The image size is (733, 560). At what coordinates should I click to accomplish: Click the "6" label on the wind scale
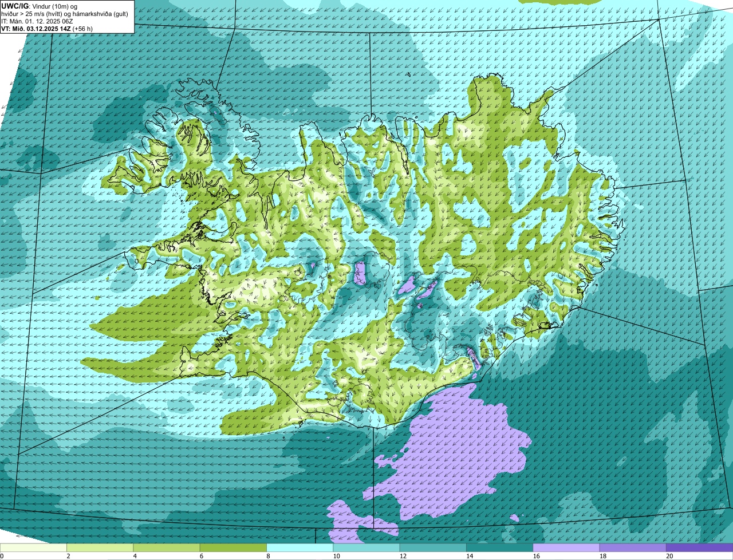(201, 556)
